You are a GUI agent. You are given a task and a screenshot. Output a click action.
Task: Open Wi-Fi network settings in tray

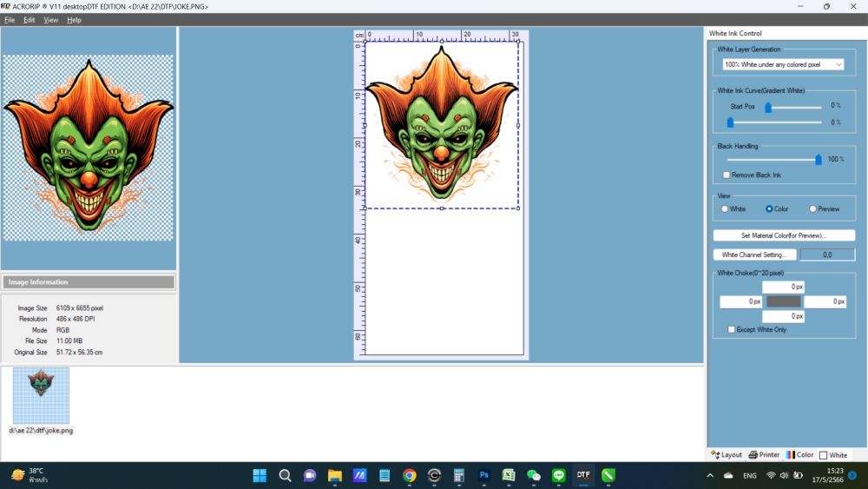[x=771, y=475]
